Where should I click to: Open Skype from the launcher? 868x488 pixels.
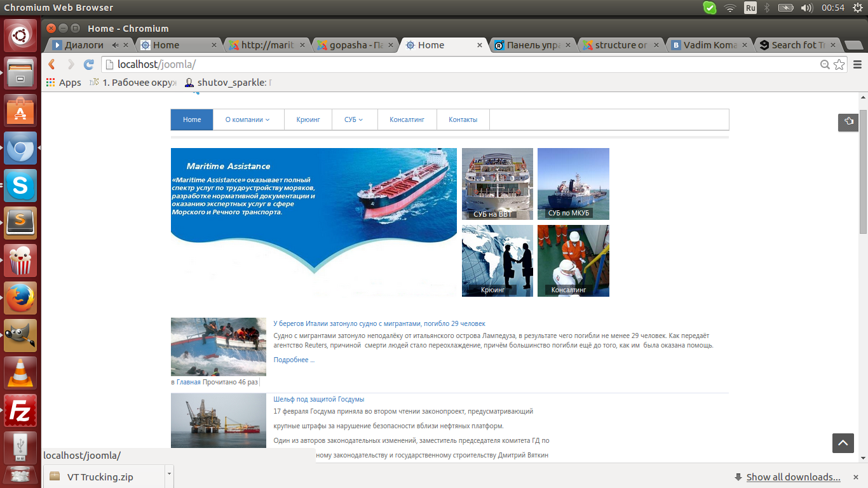click(x=21, y=186)
